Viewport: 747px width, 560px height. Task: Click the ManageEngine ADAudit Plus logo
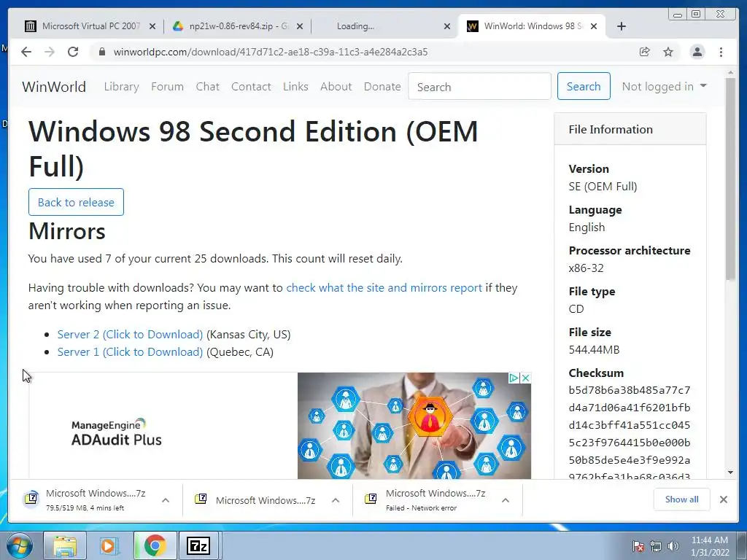tap(116, 432)
